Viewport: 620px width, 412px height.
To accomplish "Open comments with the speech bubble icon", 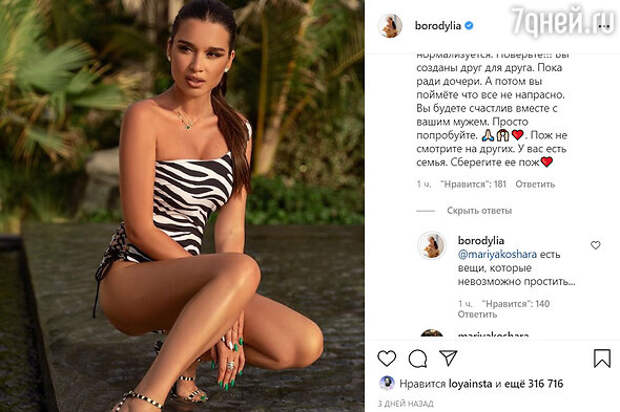I will (418, 359).
